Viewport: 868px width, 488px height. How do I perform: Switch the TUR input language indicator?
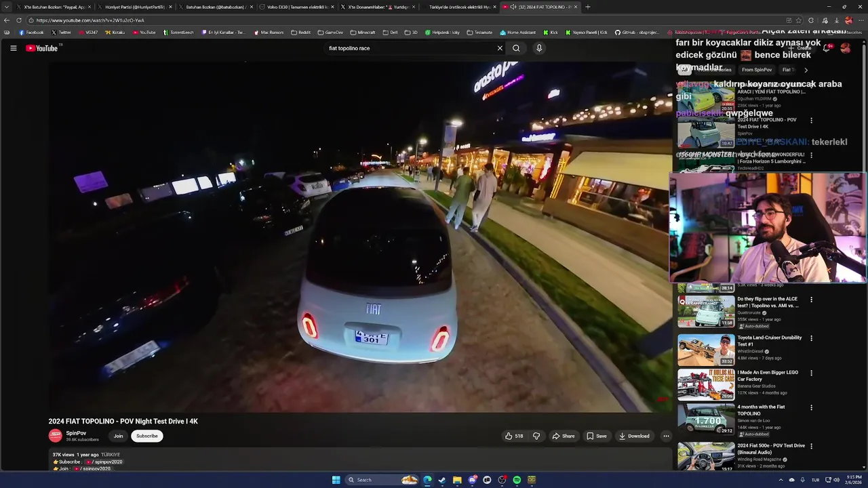pos(815,480)
